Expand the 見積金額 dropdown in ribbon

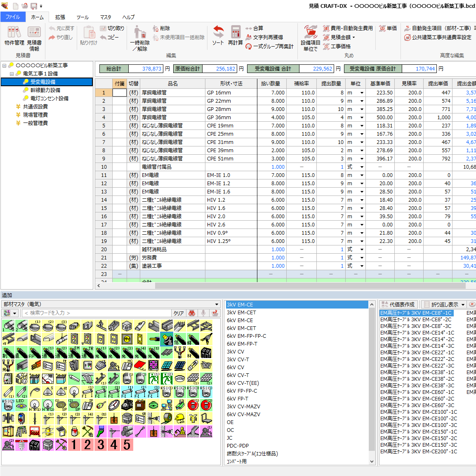353,38
